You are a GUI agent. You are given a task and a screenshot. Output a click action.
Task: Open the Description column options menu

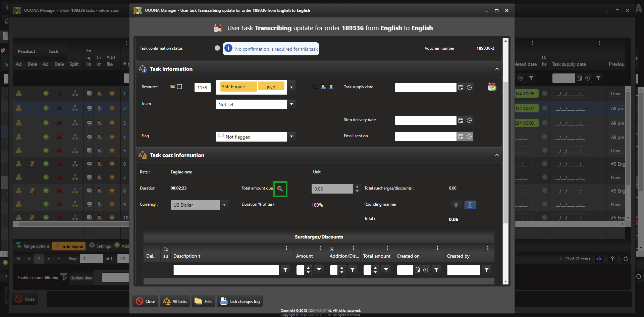point(286,248)
